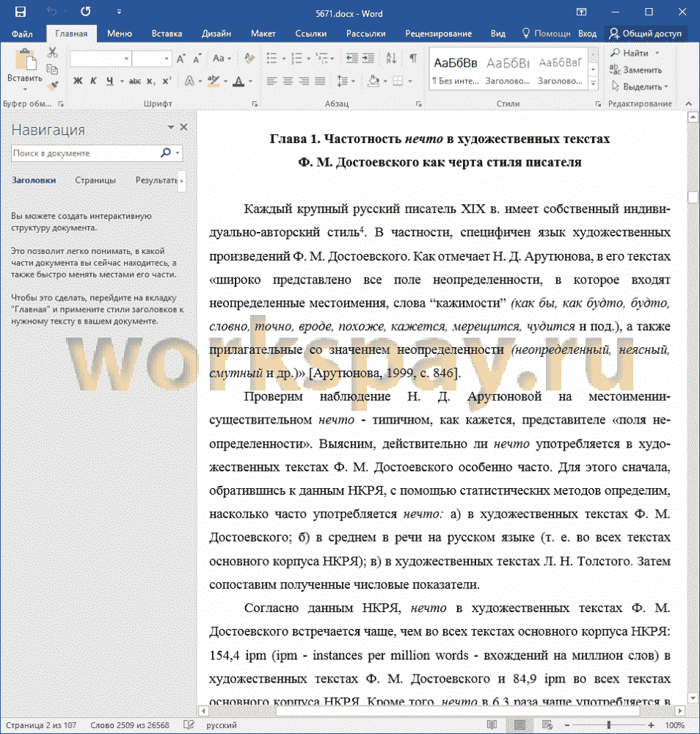Viewport: 700px width, 734px height.
Task: Toggle Bold formatting (Ж)
Action: point(78,81)
